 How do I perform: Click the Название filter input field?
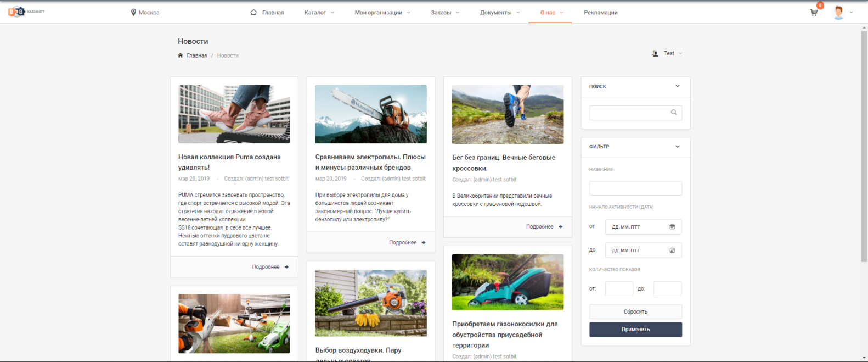(x=635, y=188)
